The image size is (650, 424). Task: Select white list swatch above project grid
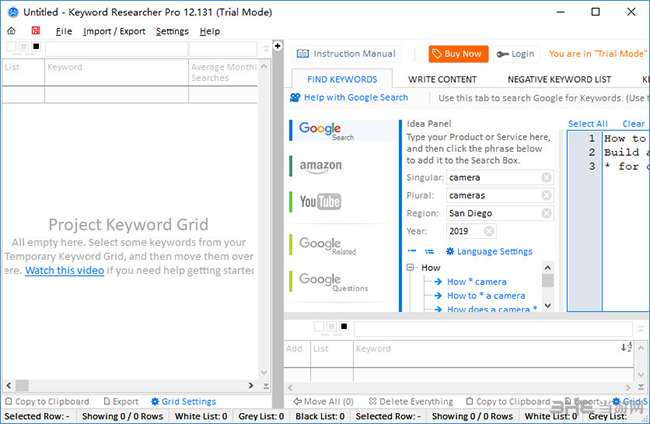pos(12,46)
